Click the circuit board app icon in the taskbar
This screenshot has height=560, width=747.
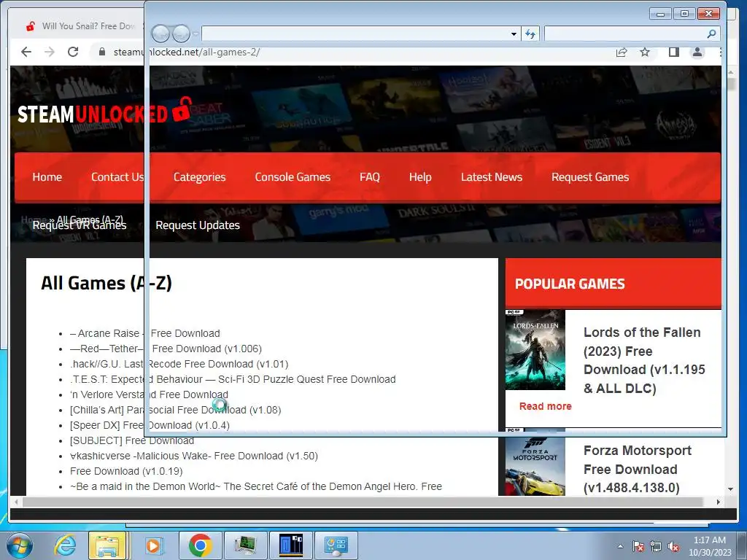245,545
